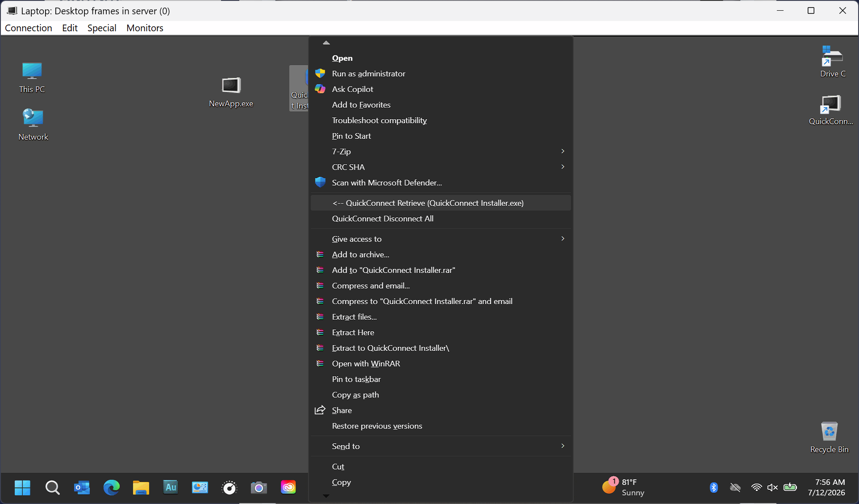
Task: Select Ask Copilot entry
Action: (441, 89)
